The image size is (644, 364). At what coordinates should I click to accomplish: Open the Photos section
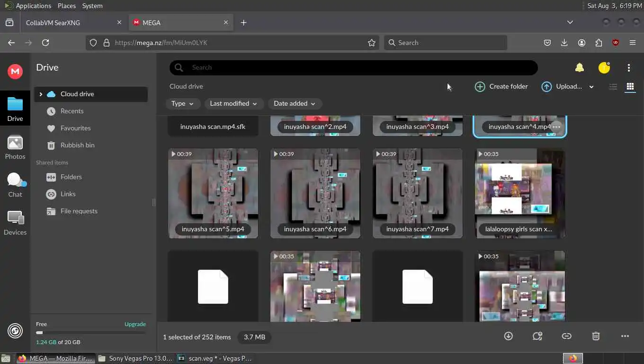pyautogui.click(x=15, y=147)
